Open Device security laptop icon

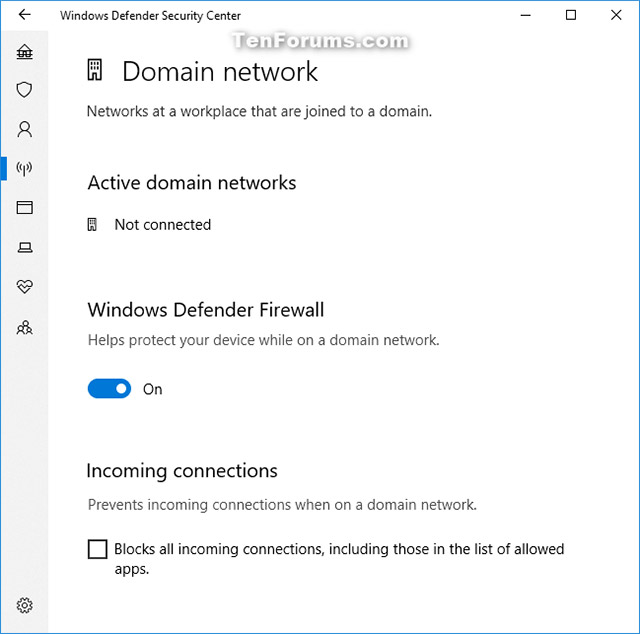pos(24,247)
